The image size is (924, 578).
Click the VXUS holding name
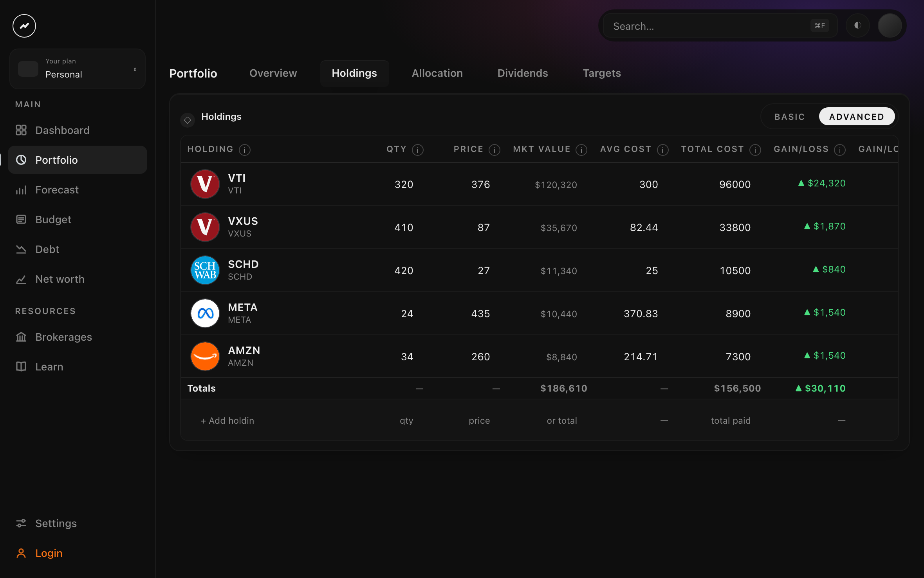coord(243,221)
